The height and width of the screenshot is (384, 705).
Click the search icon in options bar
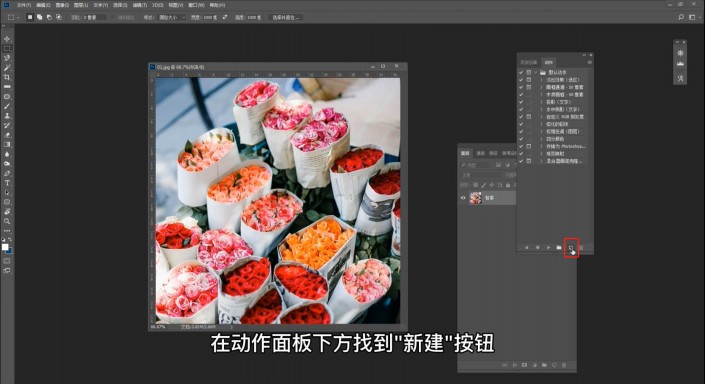pyautogui.click(x=681, y=17)
